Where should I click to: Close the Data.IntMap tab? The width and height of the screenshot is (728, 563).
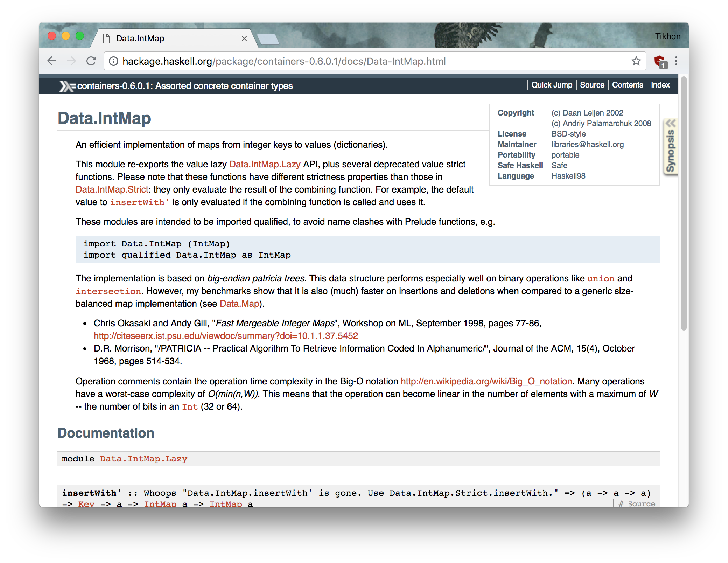pyautogui.click(x=244, y=39)
